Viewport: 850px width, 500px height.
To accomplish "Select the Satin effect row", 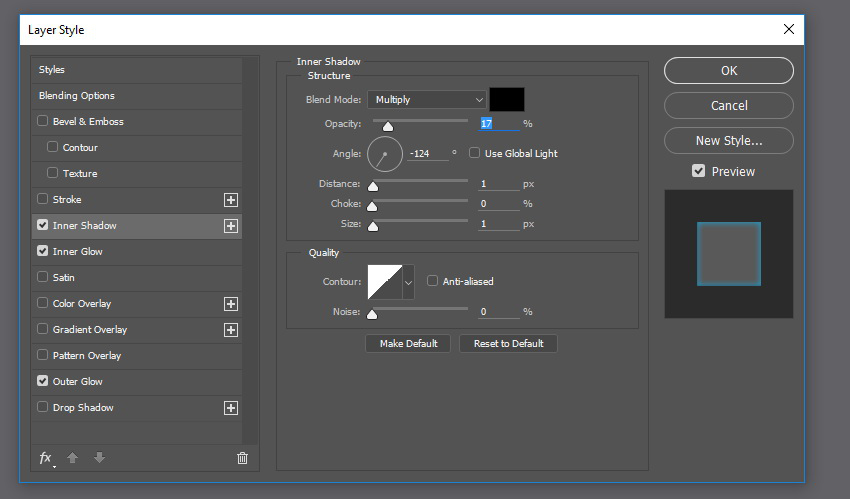I will (137, 278).
